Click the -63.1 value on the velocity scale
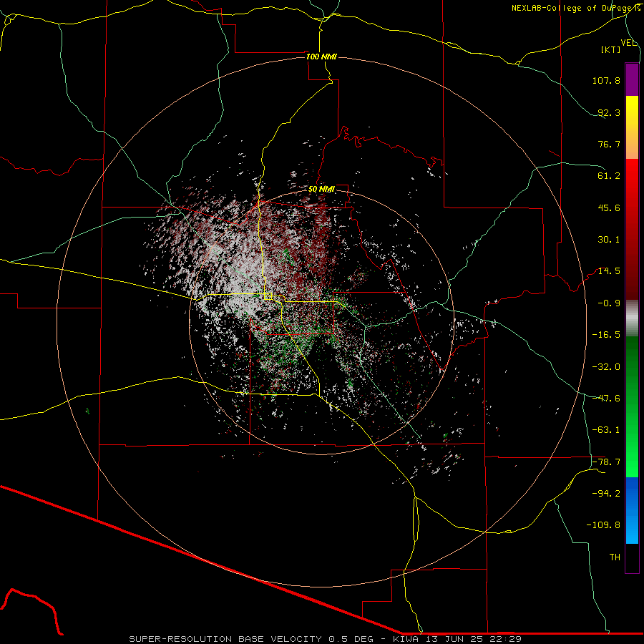The width and height of the screenshot is (644, 644). click(606, 430)
